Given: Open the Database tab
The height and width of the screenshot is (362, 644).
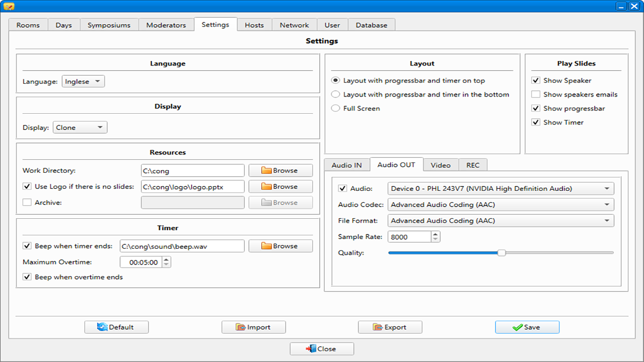Looking at the screenshot, I should coord(371,25).
